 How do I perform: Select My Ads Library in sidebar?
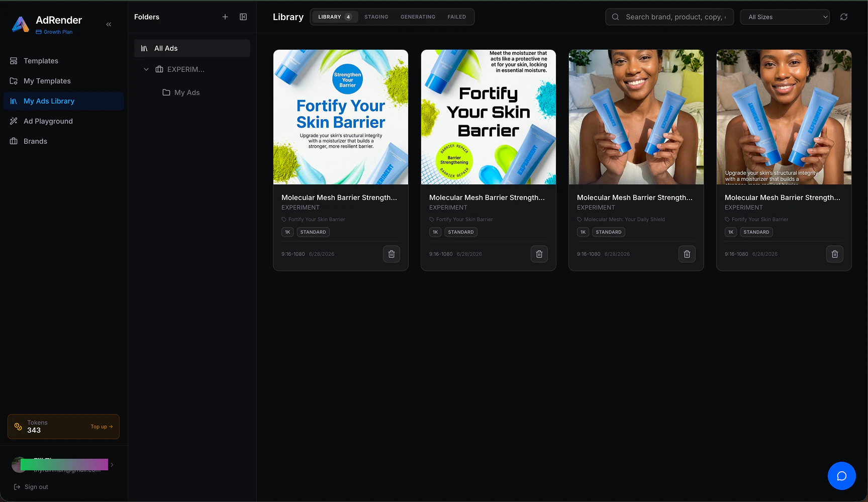(x=64, y=101)
